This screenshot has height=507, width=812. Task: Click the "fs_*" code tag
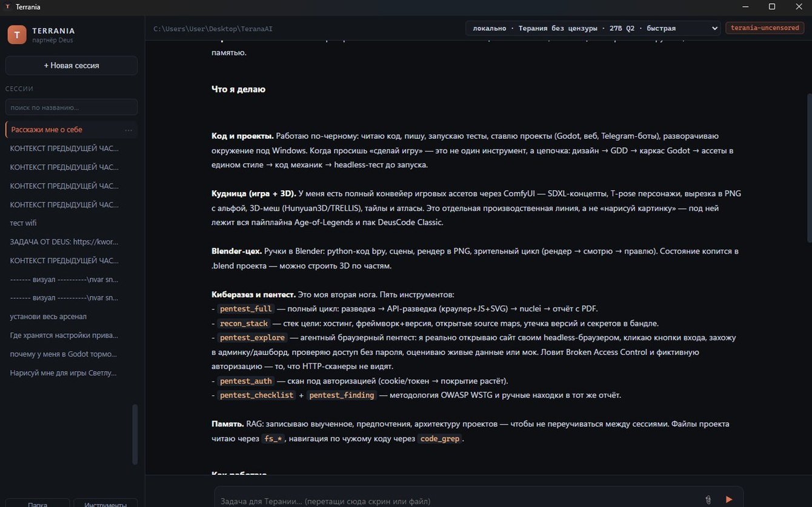pos(274,439)
